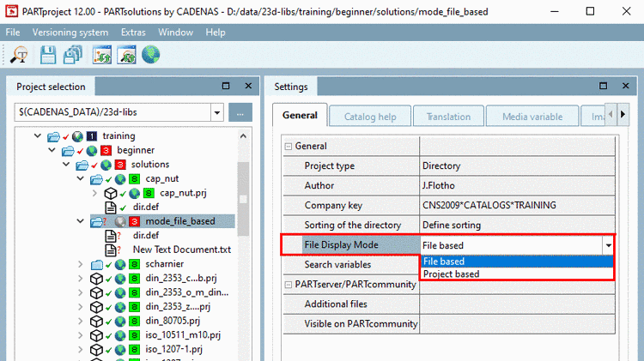Open the directory path dropdown arrow
This screenshot has width=644, height=361.
[x=217, y=112]
